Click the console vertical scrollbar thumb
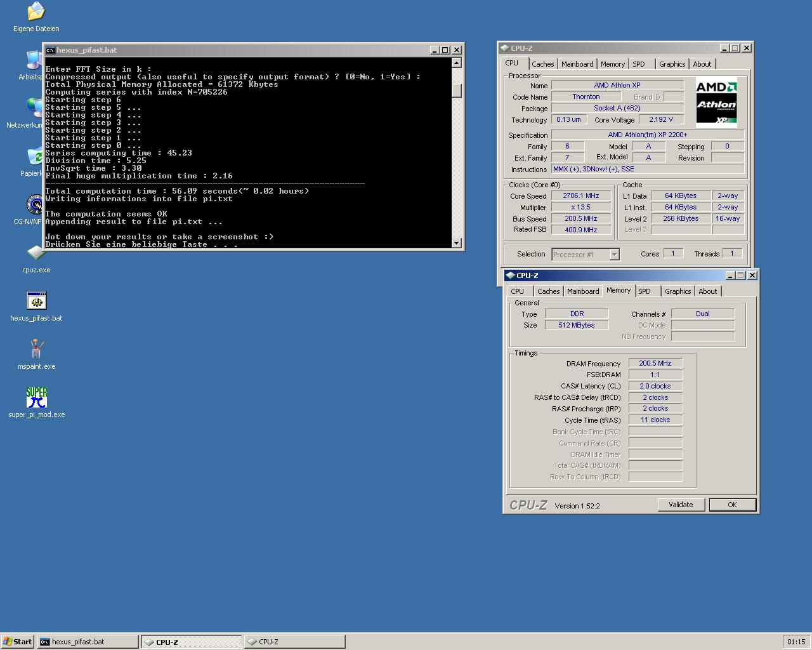The image size is (812, 650). tap(457, 91)
